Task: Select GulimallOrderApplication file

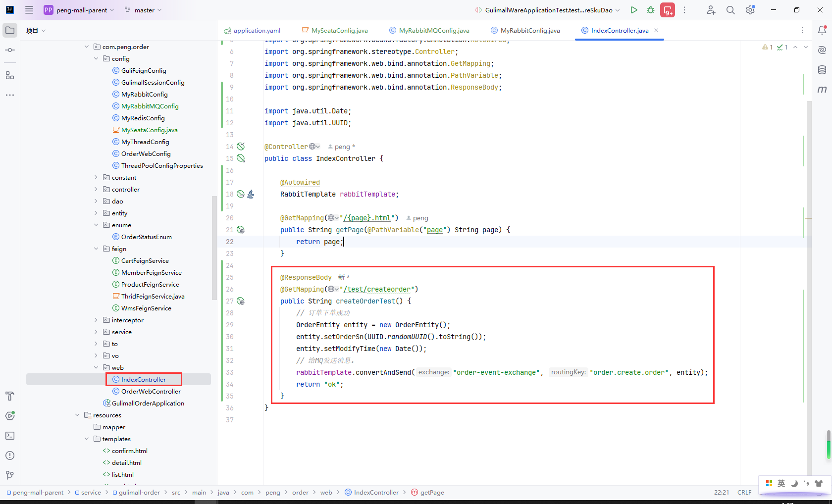Action: point(148,403)
